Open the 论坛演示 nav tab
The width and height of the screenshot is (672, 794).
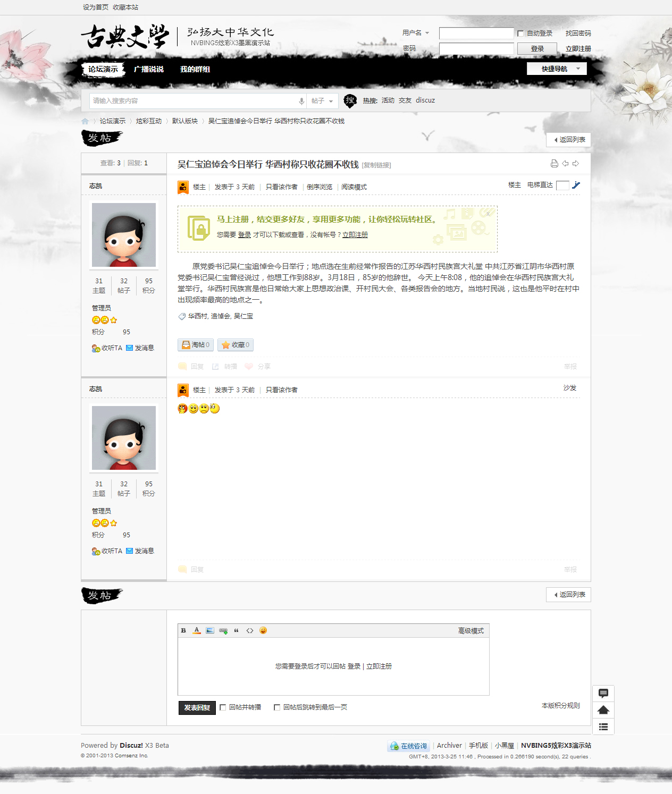(103, 69)
